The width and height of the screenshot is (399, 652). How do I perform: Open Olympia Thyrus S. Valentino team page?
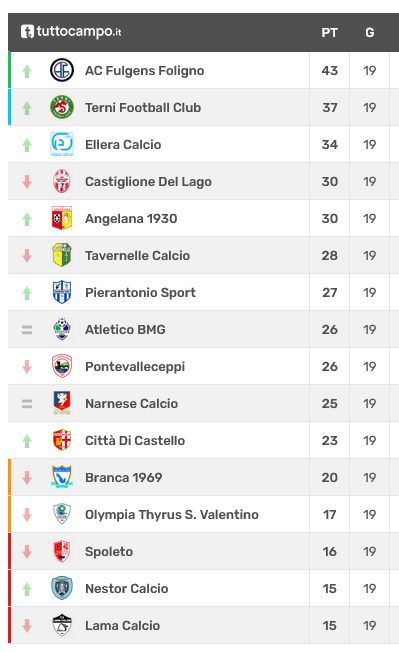[172, 515]
